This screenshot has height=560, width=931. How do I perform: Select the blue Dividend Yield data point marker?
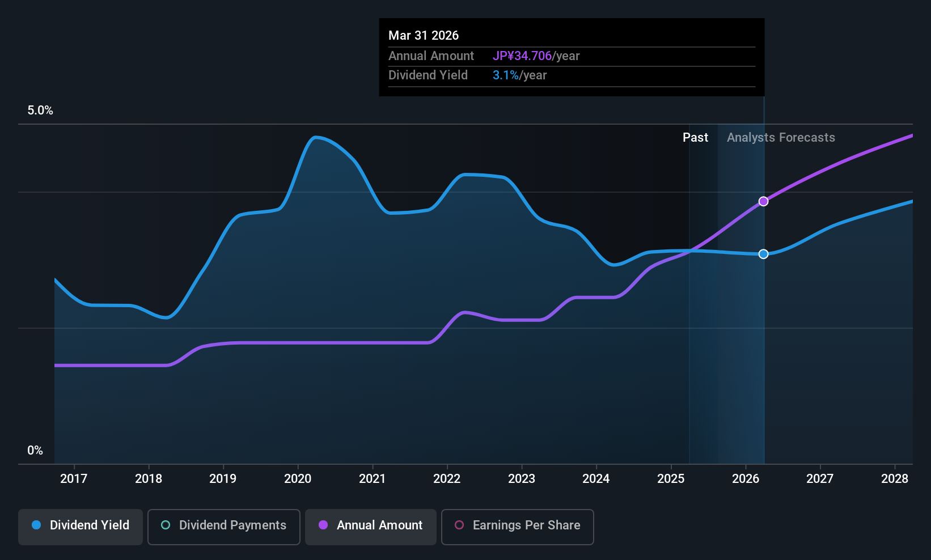click(764, 254)
